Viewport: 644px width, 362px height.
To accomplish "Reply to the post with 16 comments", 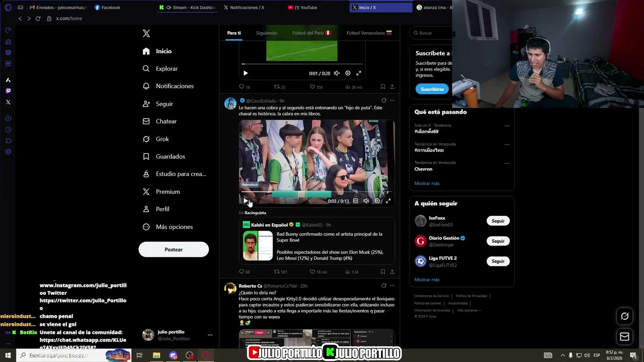I will [x=244, y=87].
